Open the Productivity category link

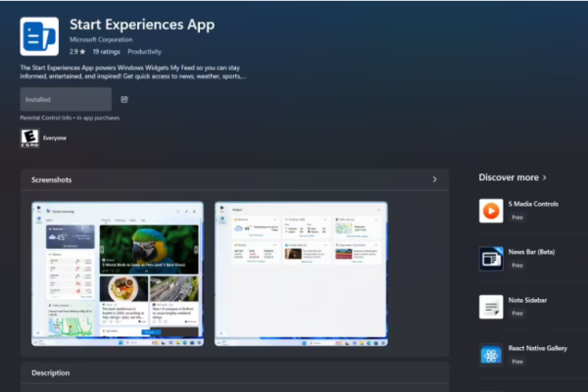coord(144,52)
